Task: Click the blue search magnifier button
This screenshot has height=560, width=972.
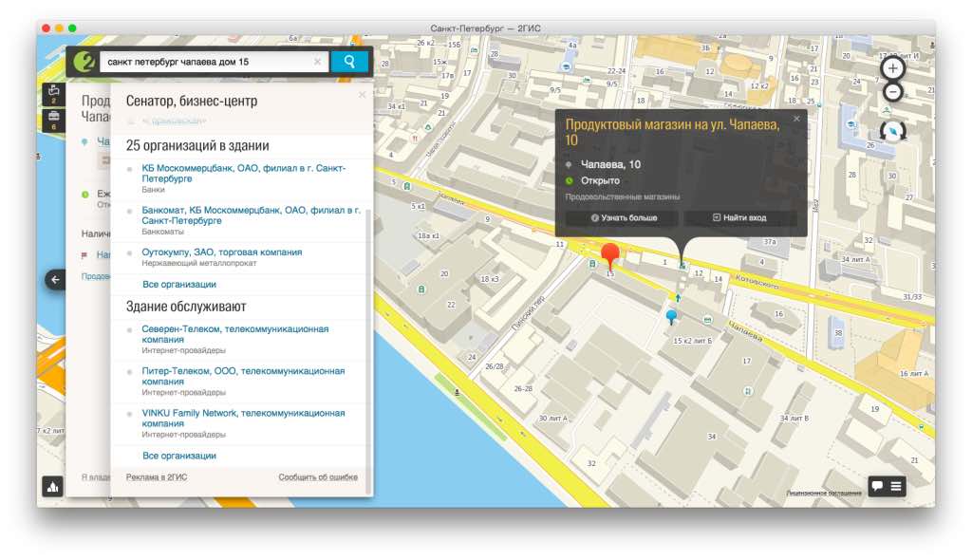Action: (349, 62)
